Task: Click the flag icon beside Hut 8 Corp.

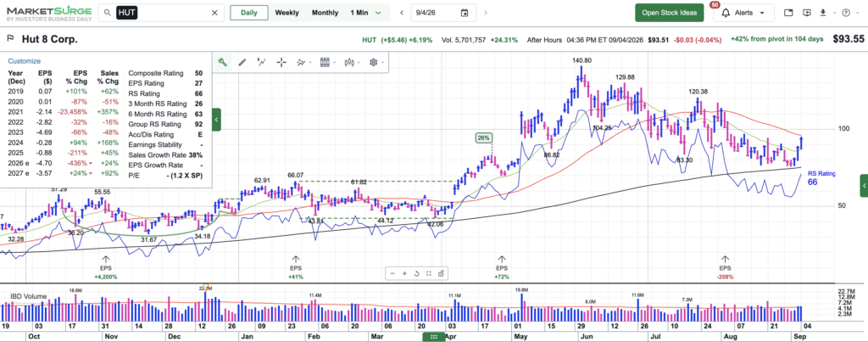Action: click(10, 39)
